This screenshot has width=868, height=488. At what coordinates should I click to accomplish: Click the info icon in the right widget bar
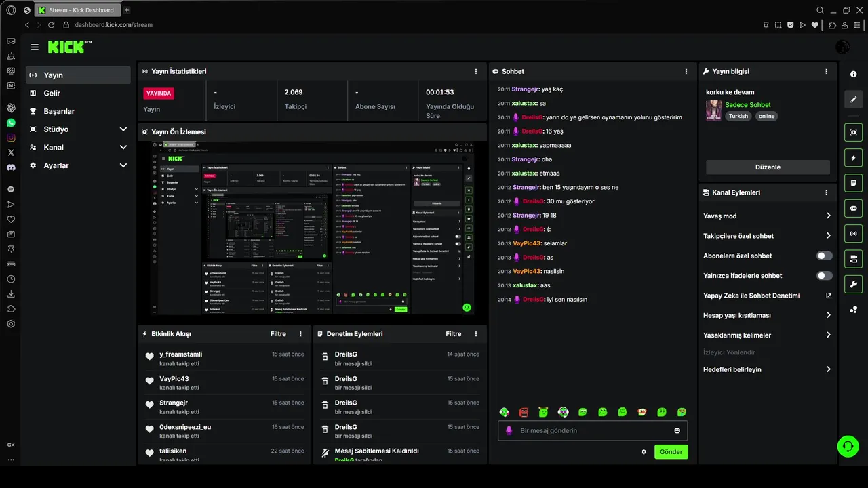(x=854, y=74)
